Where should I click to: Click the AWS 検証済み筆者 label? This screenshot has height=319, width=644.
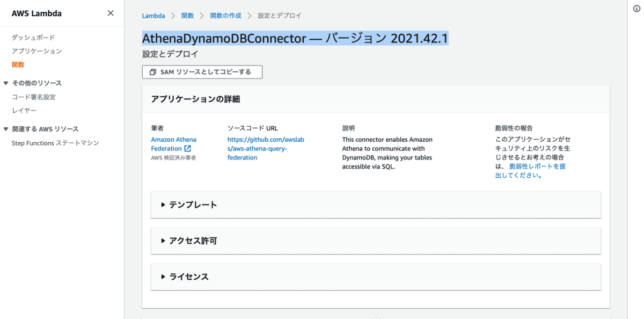point(173,158)
